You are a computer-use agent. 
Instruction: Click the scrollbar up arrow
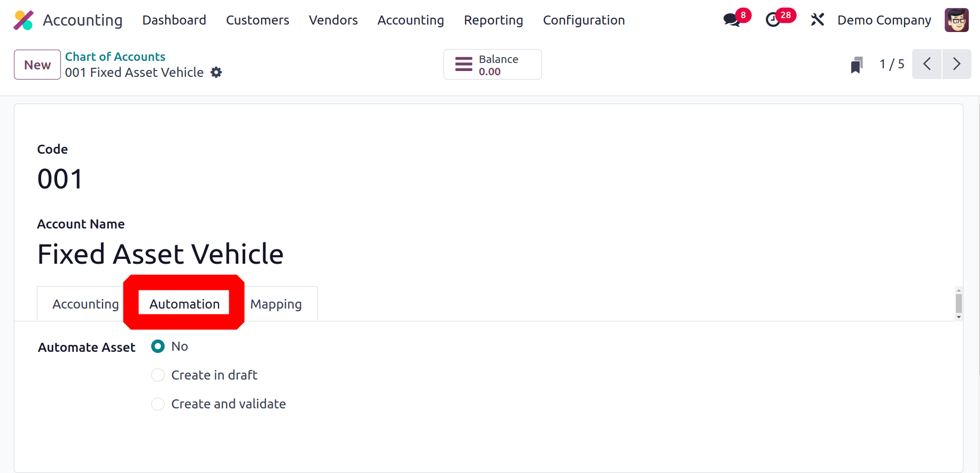tap(959, 291)
